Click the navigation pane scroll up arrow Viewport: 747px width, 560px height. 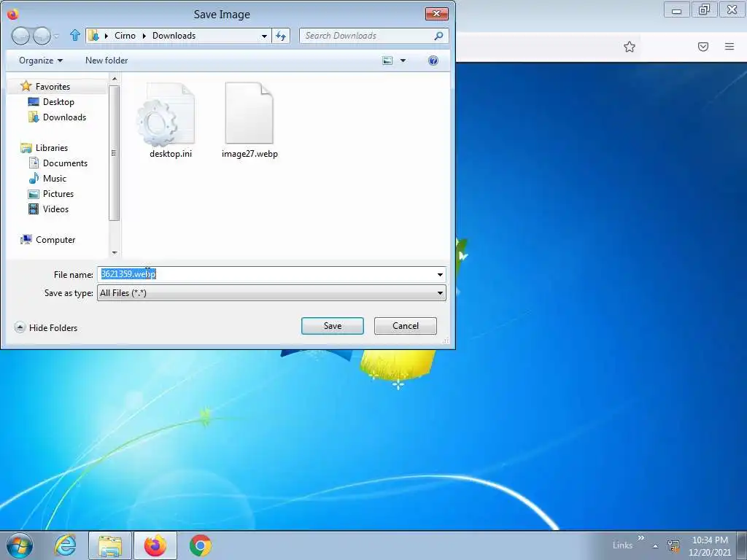(x=114, y=78)
